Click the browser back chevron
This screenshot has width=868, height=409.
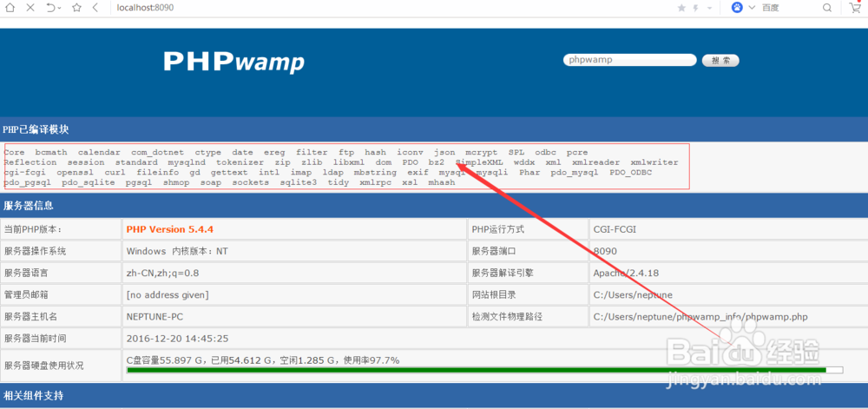(95, 8)
